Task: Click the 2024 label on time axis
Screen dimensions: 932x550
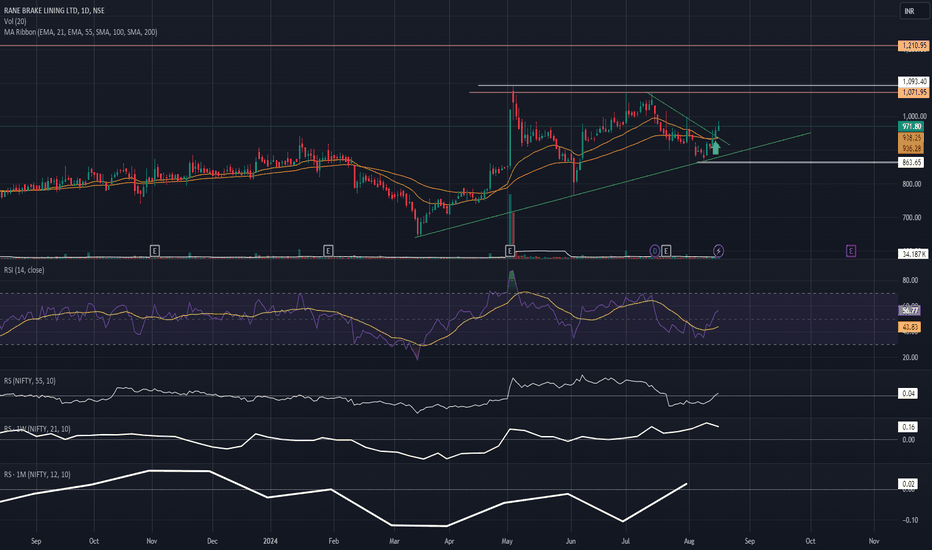Action: (x=270, y=541)
